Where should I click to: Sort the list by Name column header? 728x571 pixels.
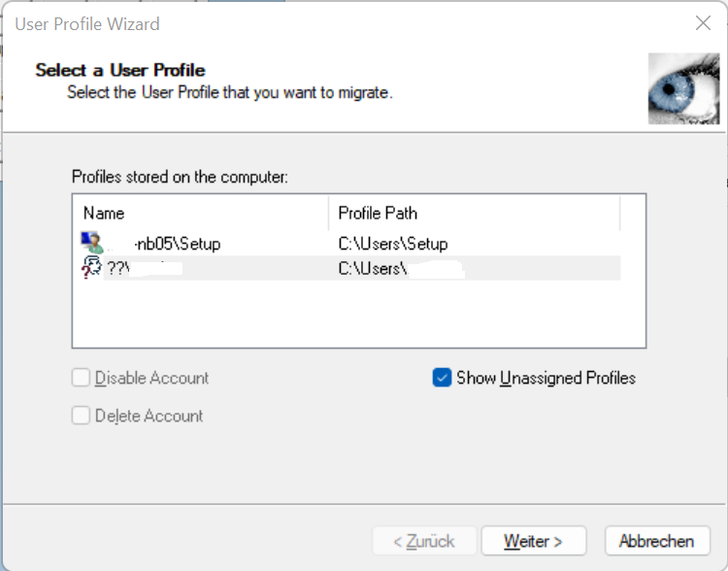click(x=200, y=213)
